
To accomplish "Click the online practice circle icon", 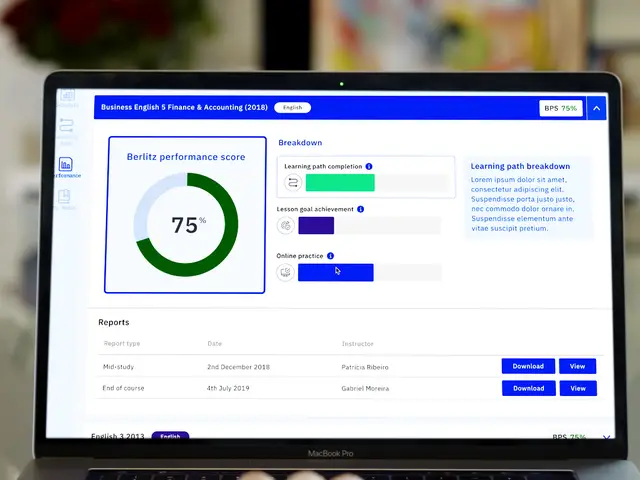I will [x=285, y=272].
